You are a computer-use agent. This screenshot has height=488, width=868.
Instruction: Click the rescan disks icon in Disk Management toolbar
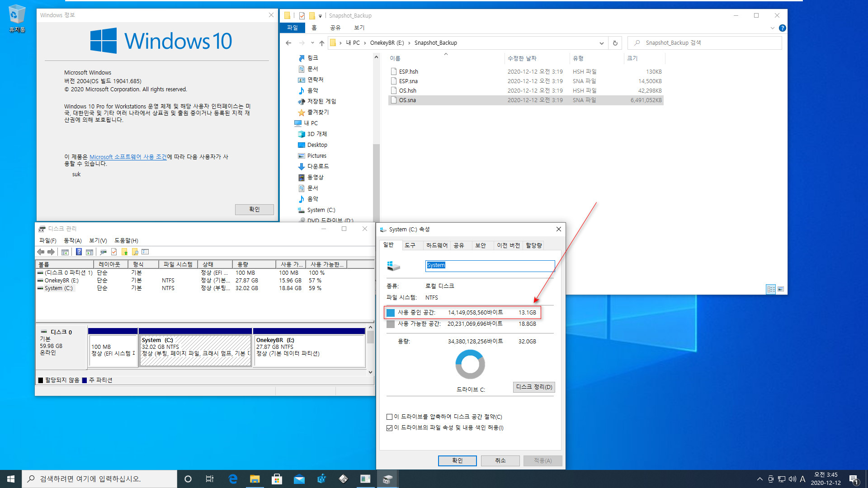coord(103,252)
